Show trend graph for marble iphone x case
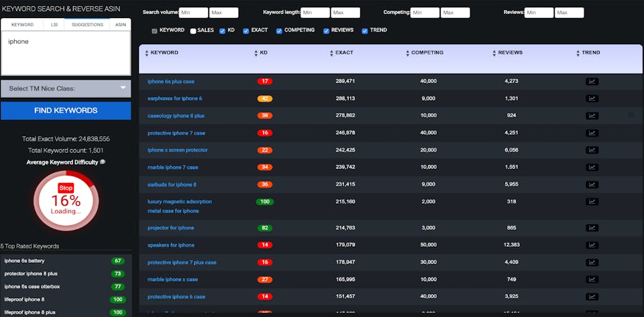 tap(592, 279)
